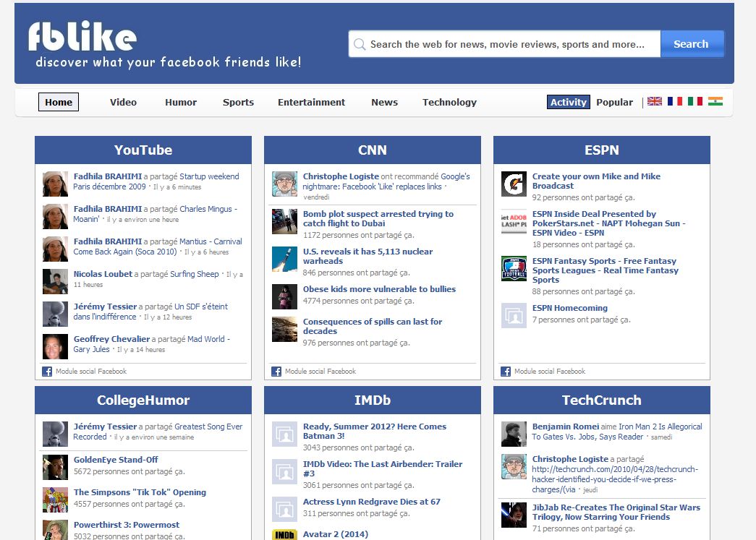Viewport: 756px width, 540px height.
Task: Click Benjamin Romei's profile picture
Action: (514, 434)
